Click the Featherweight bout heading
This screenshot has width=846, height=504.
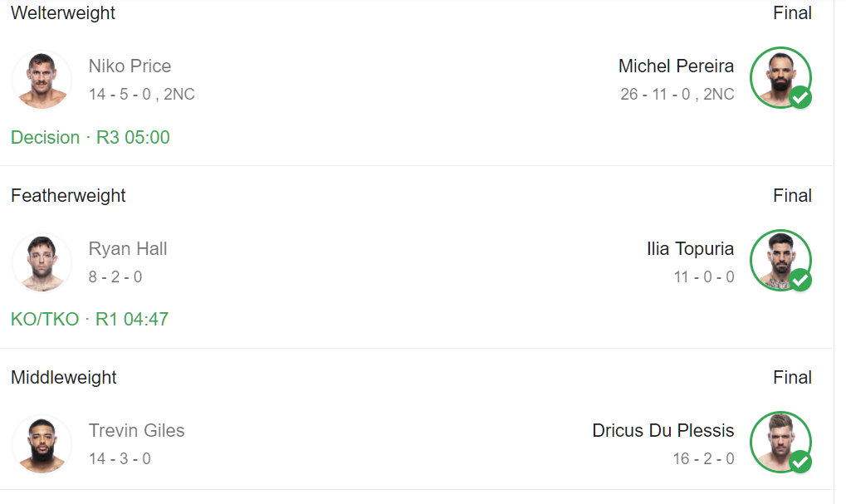tap(68, 196)
